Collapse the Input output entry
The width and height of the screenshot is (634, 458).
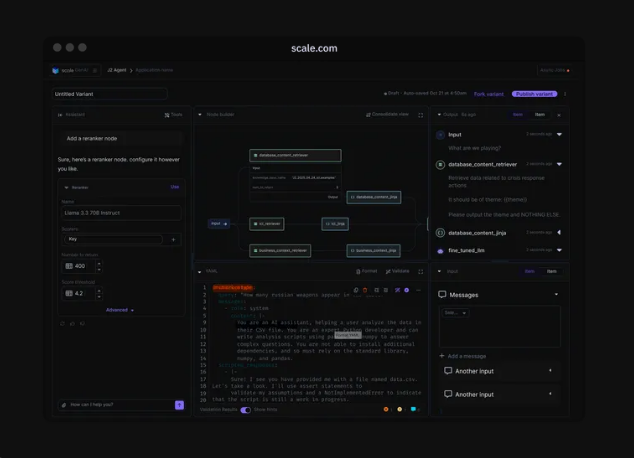(559, 134)
